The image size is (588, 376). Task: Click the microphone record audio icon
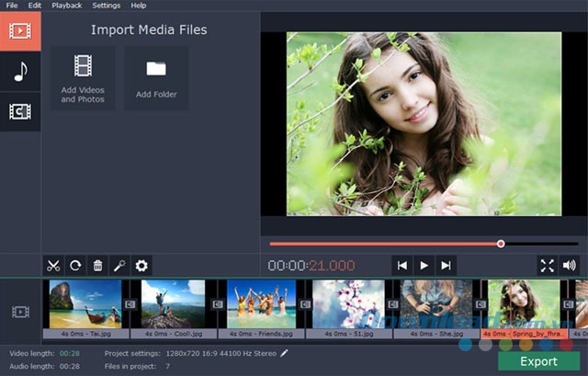[x=119, y=266]
